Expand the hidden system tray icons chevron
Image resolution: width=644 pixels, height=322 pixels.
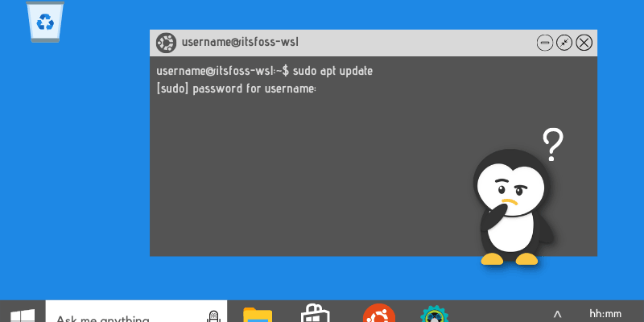tap(557, 315)
